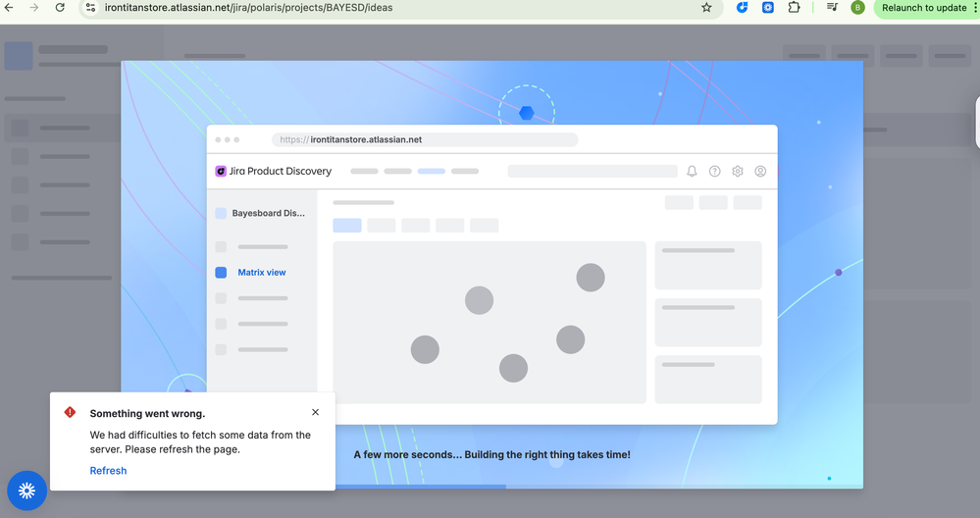Click the blue square extension icon
Screen dimensions: 980x518
(767, 8)
